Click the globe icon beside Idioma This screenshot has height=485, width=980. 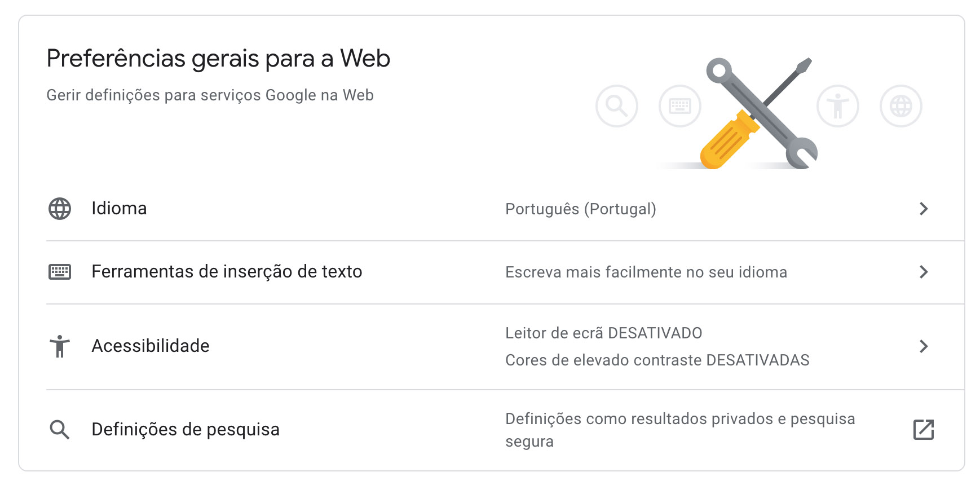(59, 209)
